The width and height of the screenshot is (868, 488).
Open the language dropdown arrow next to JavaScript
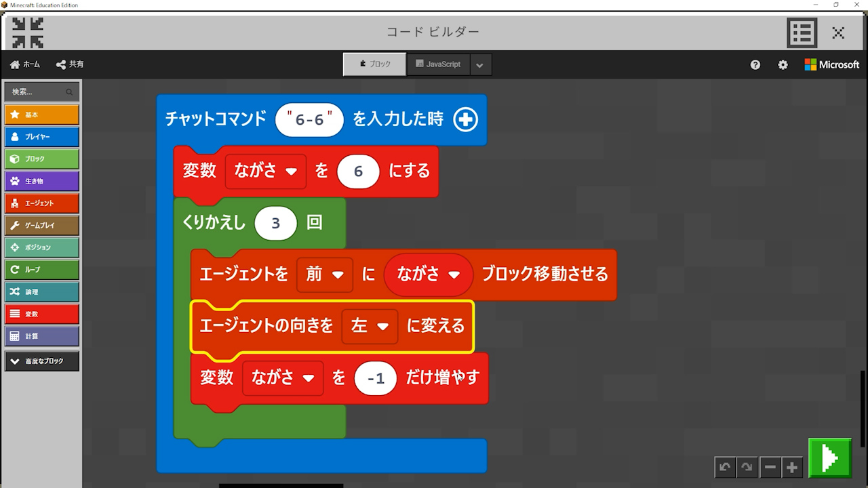479,65
